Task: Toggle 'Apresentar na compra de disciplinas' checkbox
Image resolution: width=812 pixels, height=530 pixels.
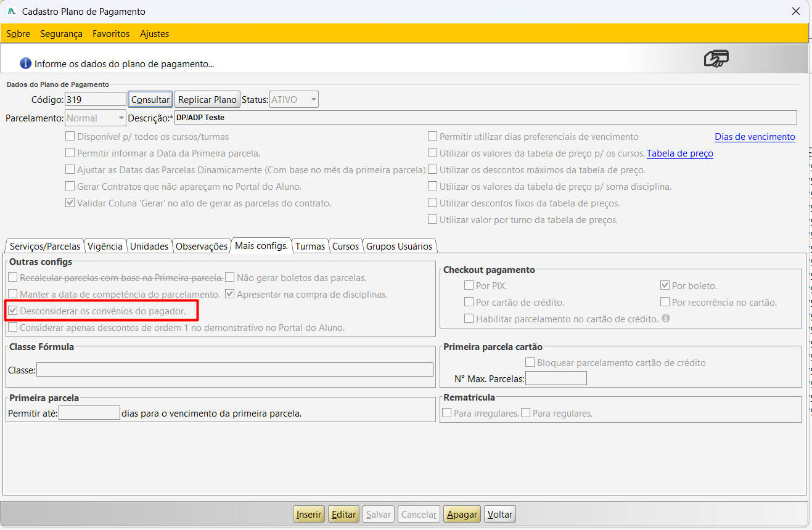Action: pyautogui.click(x=230, y=295)
